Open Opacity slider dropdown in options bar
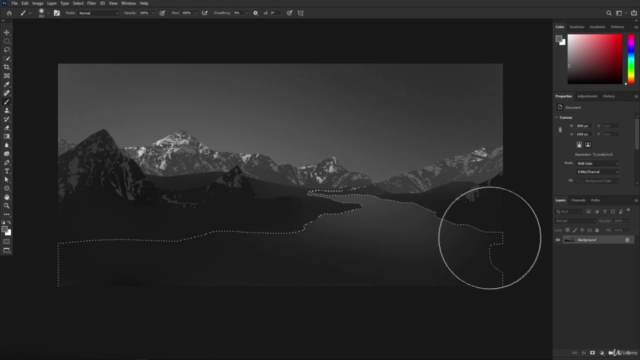 click(x=153, y=13)
